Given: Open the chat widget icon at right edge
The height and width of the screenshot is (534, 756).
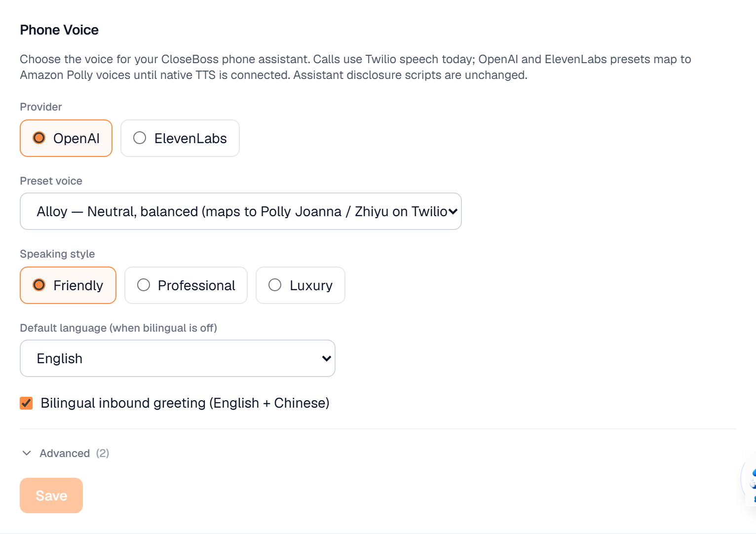Looking at the screenshot, I should point(750,479).
